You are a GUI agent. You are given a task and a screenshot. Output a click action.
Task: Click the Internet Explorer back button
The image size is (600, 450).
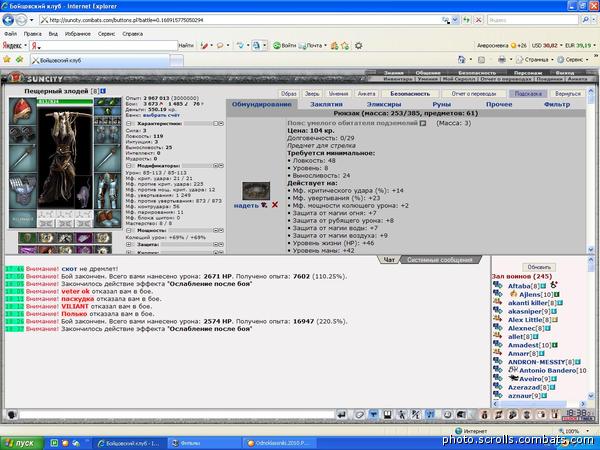8,20
